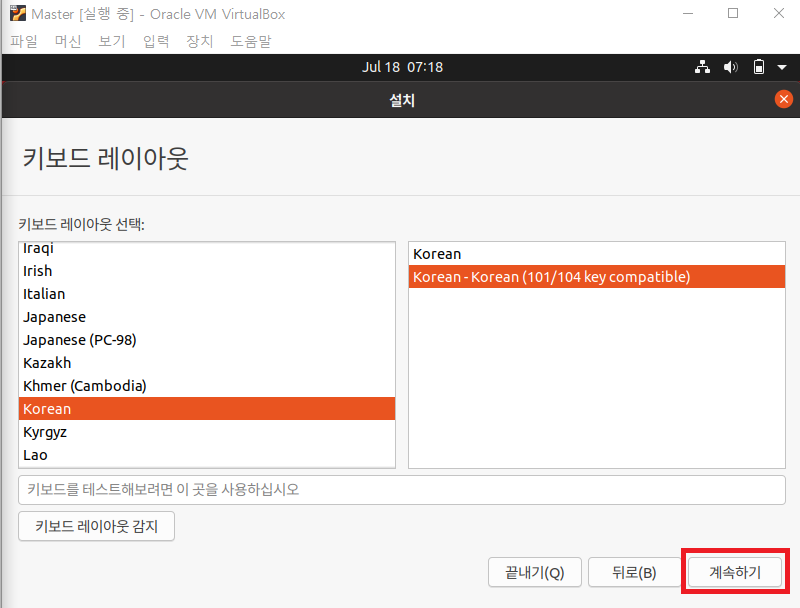The height and width of the screenshot is (608, 800).
Task: Select Kazakh keyboard layout
Action: click(207, 363)
